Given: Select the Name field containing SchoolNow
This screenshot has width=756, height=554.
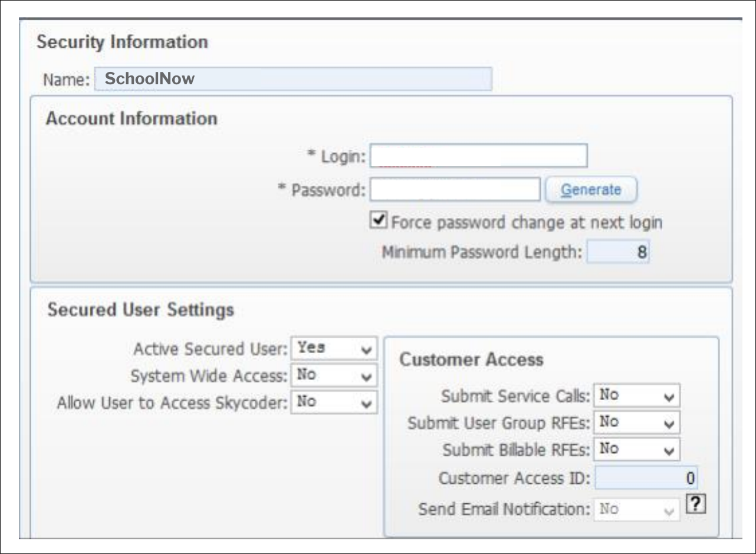Looking at the screenshot, I should pyautogui.click(x=292, y=79).
